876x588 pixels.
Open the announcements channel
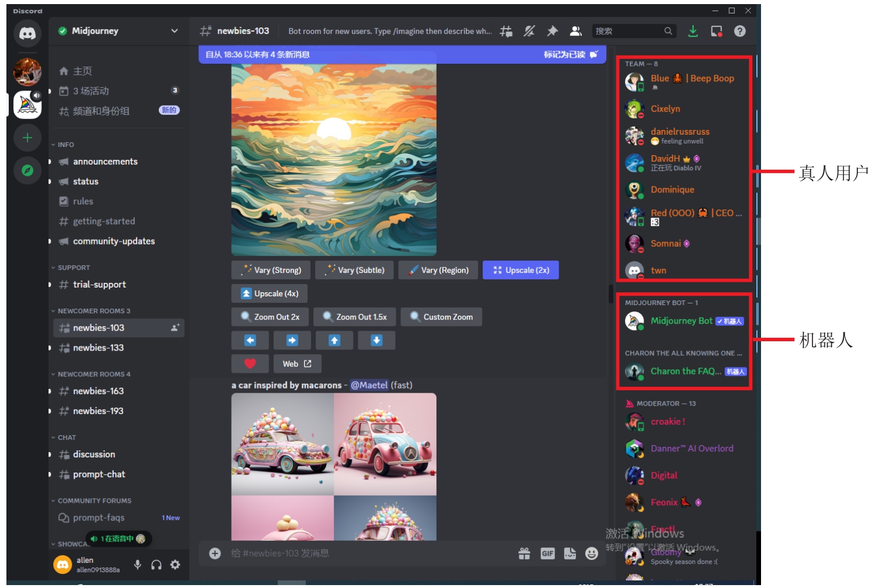point(105,162)
